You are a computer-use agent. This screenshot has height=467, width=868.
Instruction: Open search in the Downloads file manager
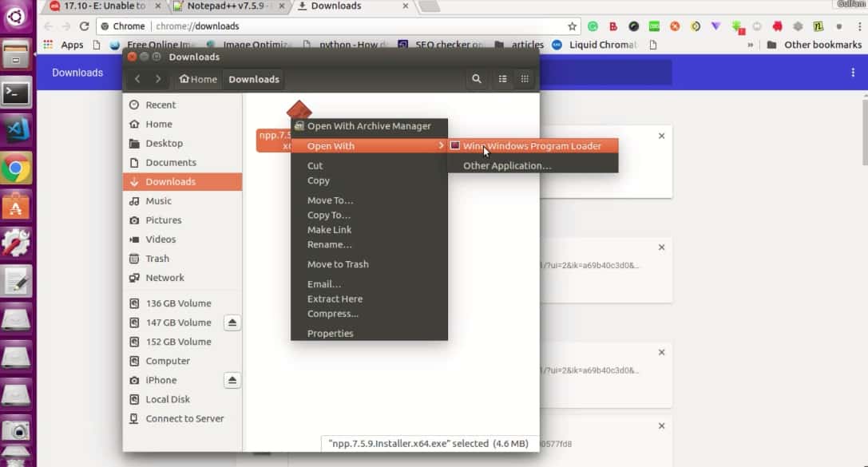[x=477, y=79]
